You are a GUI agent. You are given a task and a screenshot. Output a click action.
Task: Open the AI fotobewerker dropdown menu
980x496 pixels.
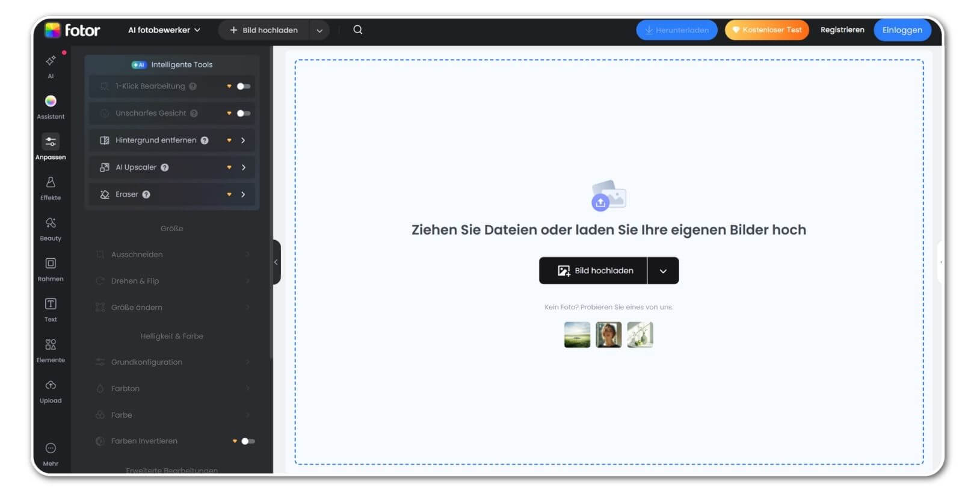click(x=164, y=30)
